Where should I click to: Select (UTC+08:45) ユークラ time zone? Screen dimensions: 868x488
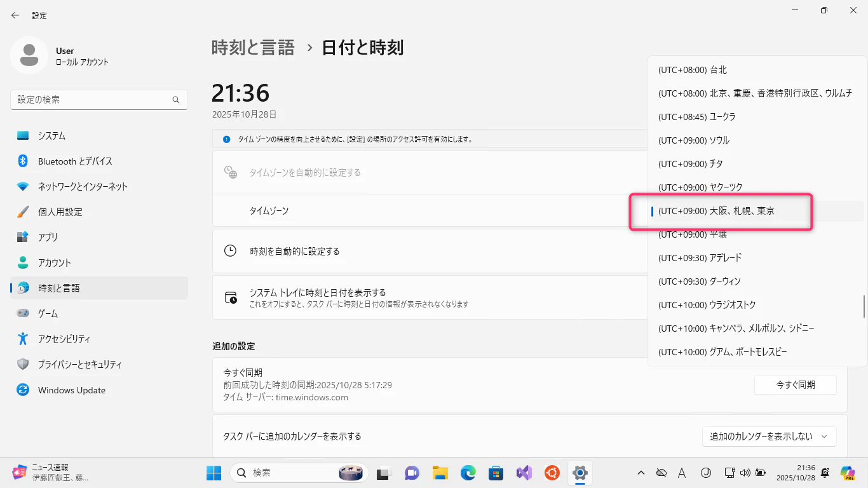[756, 117]
